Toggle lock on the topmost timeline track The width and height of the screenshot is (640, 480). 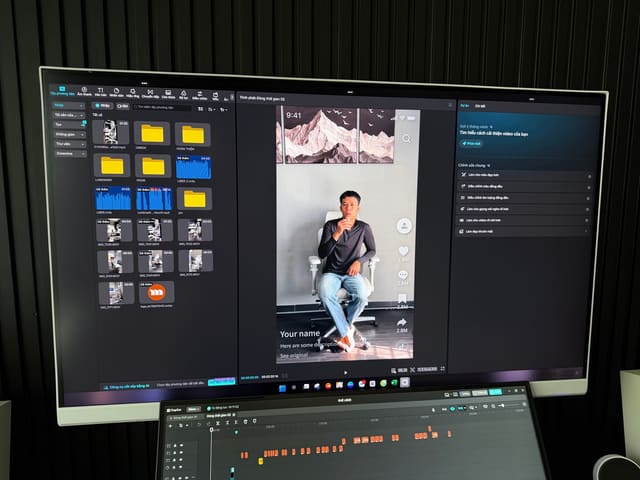click(x=175, y=446)
